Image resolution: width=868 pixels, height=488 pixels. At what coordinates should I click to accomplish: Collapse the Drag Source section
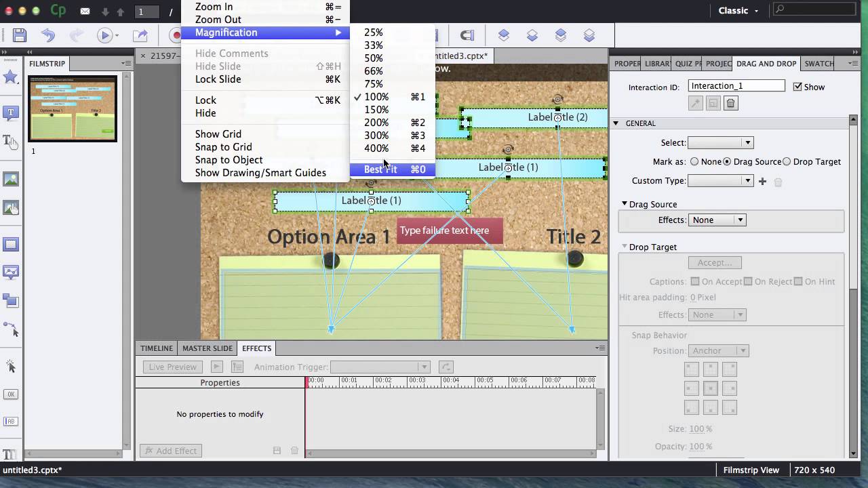[625, 203]
